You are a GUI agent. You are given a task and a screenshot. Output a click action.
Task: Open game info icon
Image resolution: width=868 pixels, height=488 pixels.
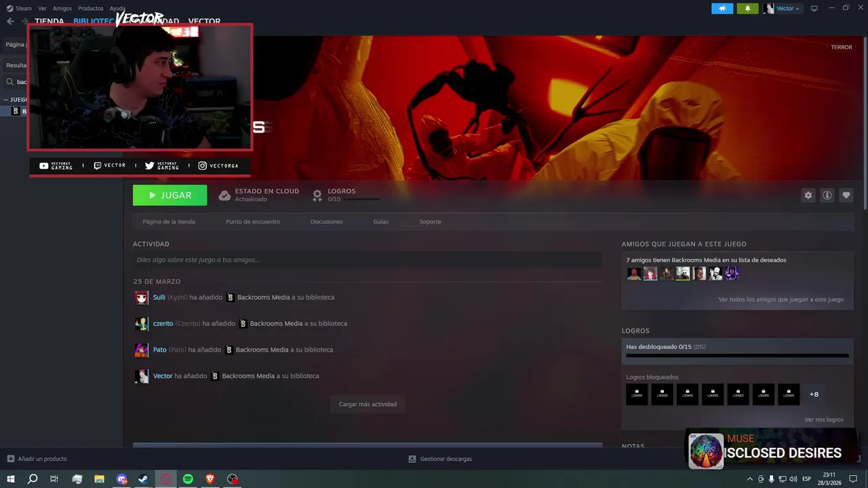(x=827, y=195)
